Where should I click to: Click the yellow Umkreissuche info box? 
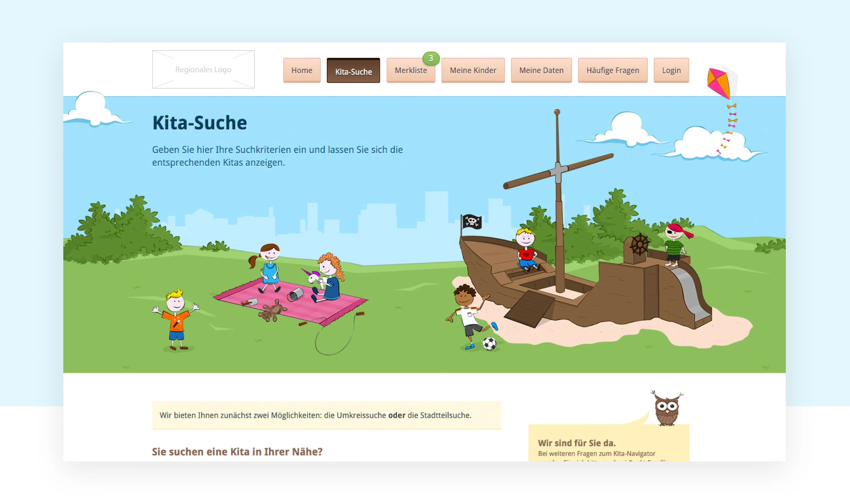pyautogui.click(x=326, y=415)
